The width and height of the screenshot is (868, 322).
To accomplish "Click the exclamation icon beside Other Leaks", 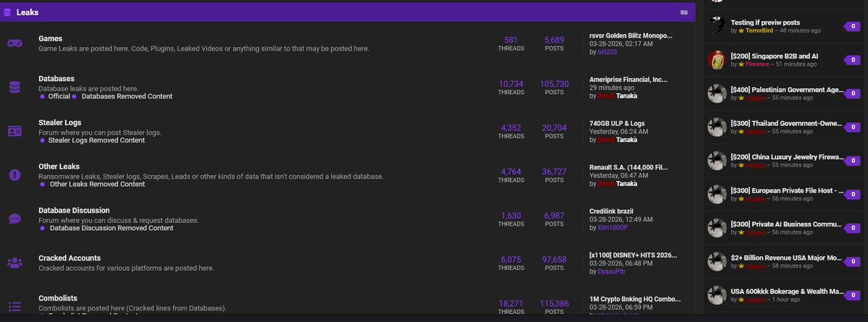I will (x=14, y=175).
